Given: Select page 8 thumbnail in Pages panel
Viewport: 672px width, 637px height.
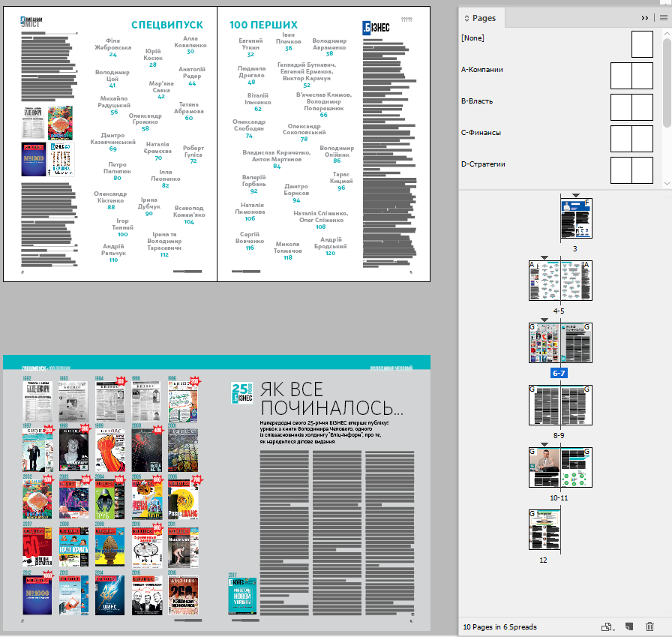Looking at the screenshot, I should pyautogui.click(x=544, y=405).
